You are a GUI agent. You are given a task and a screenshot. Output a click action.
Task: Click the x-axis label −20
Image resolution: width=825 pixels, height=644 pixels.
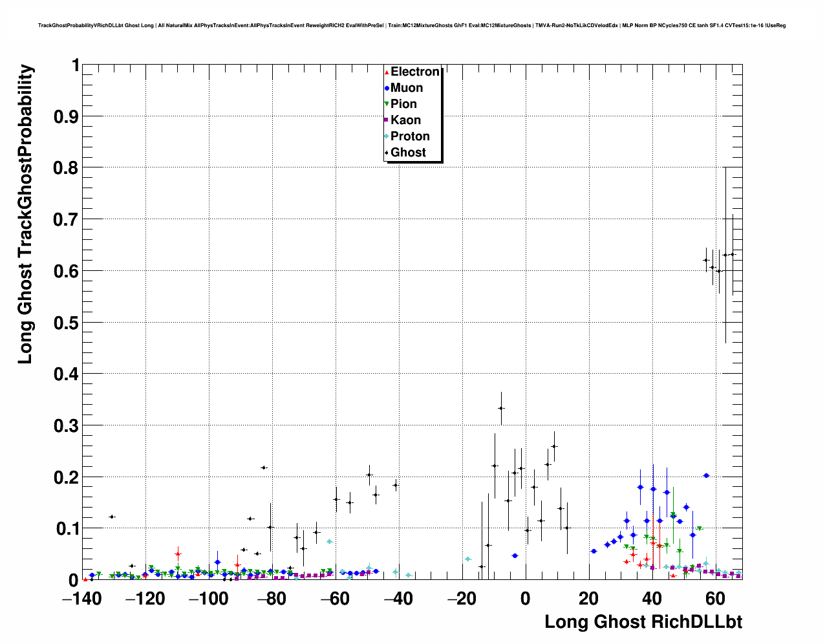coord(462,599)
